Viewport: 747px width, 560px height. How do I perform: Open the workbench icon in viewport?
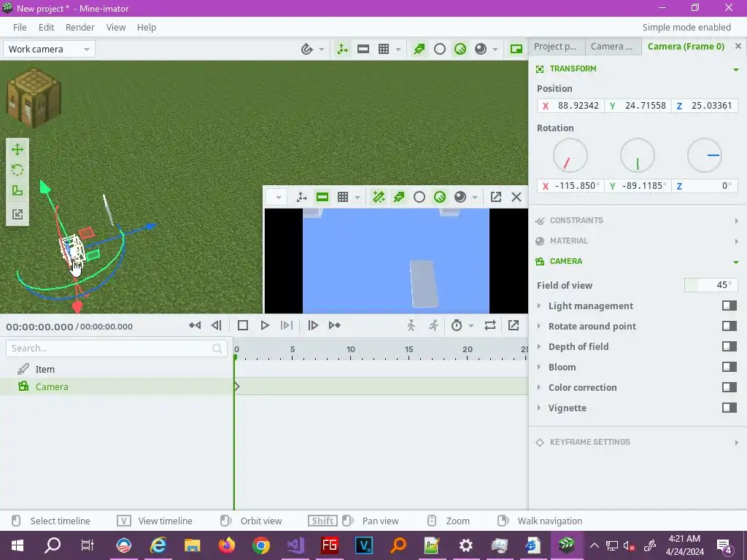[34, 97]
